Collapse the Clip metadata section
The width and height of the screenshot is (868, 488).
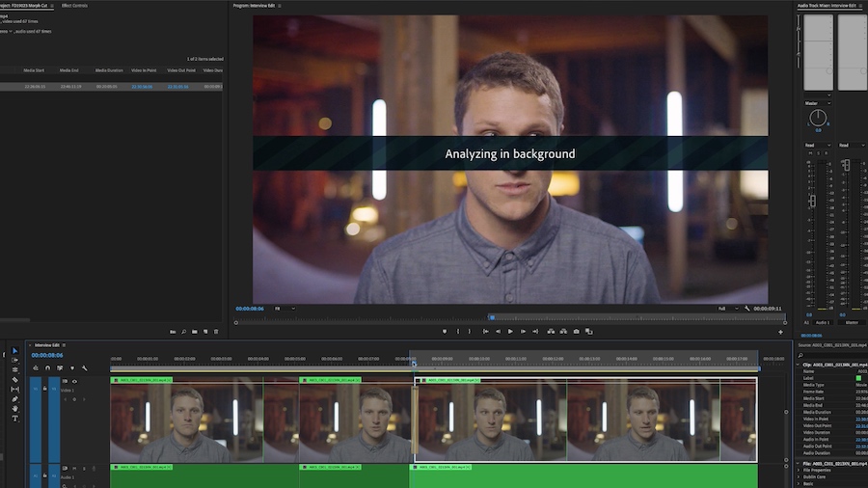tap(799, 365)
